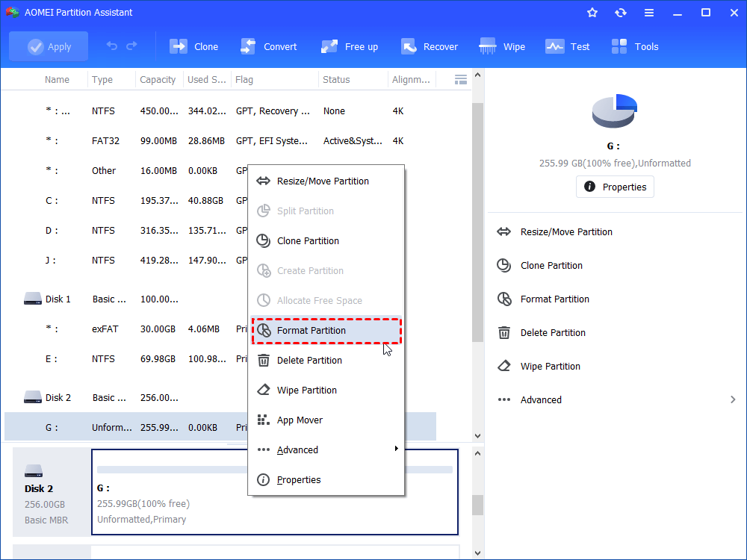The width and height of the screenshot is (747, 560).
Task: Open Properties from context menu
Action: point(326,480)
